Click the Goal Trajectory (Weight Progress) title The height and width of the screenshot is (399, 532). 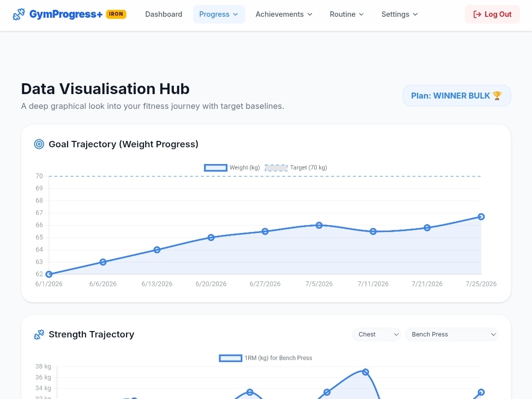click(x=124, y=144)
